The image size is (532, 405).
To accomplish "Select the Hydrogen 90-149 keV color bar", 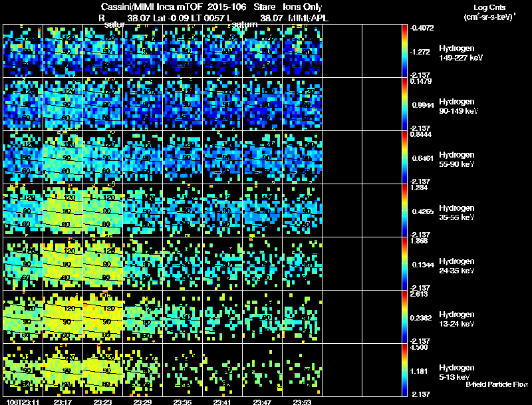I will 404,104.
